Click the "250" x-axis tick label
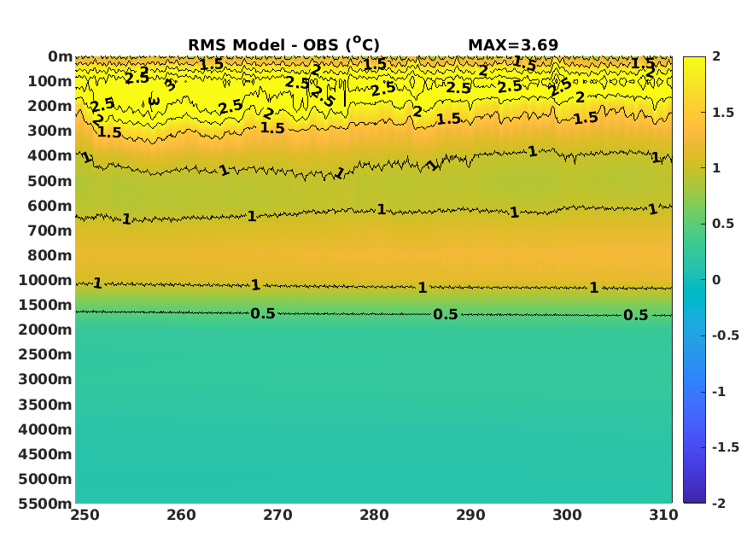Screen dimensions: 747x560 coord(85,515)
